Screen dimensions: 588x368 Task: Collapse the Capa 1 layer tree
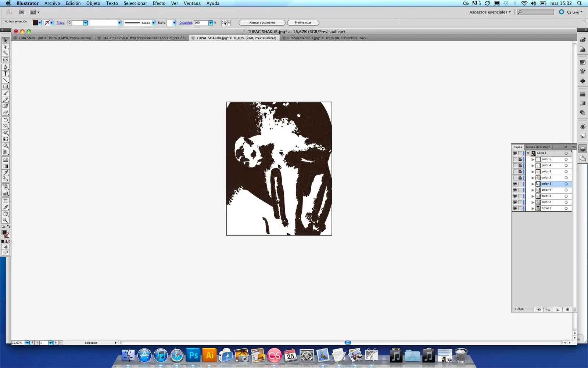[x=528, y=153]
